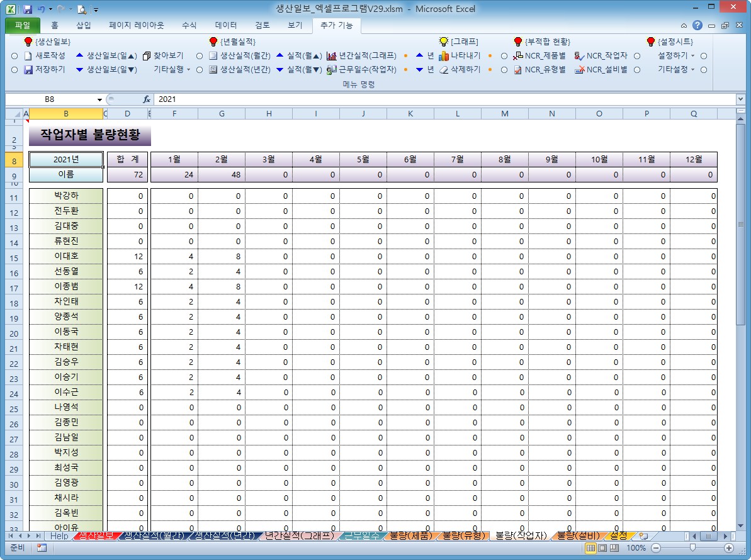Click the insert new worksheet tab icon

[x=644, y=536]
